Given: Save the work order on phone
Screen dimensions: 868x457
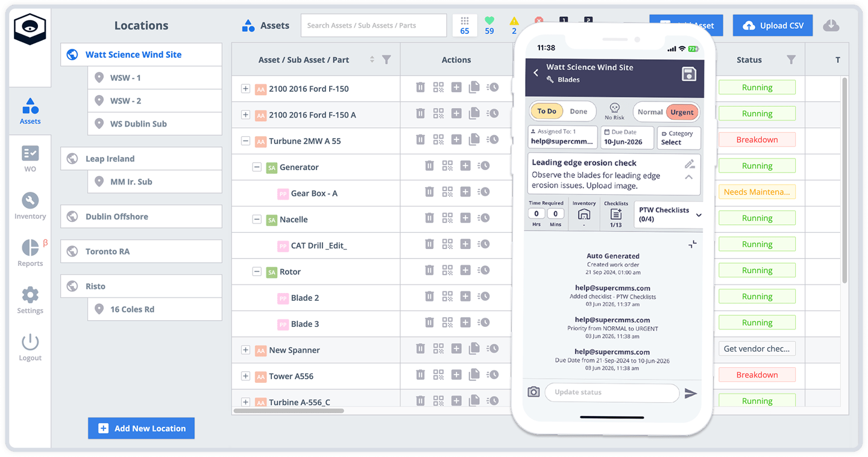Looking at the screenshot, I should tap(688, 74).
